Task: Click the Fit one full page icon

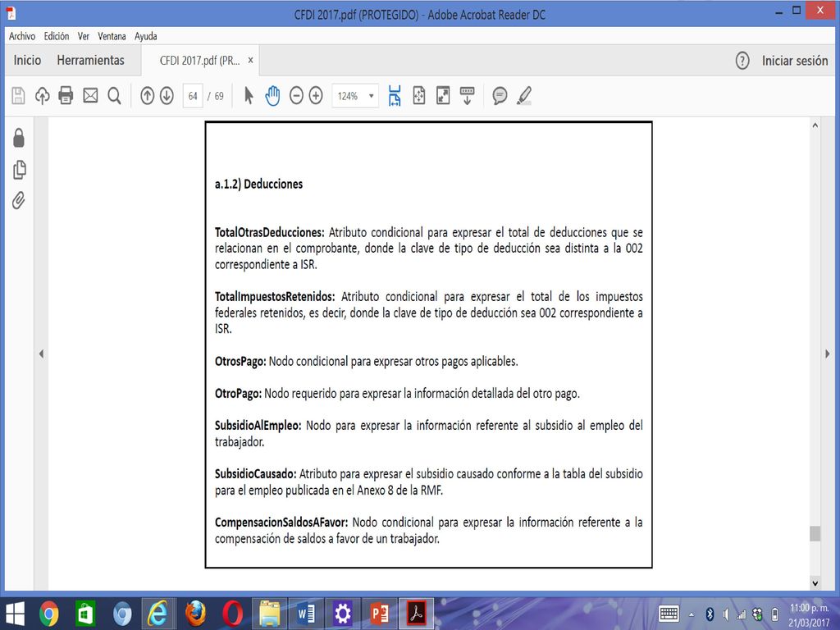Action: click(x=419, y=95)
